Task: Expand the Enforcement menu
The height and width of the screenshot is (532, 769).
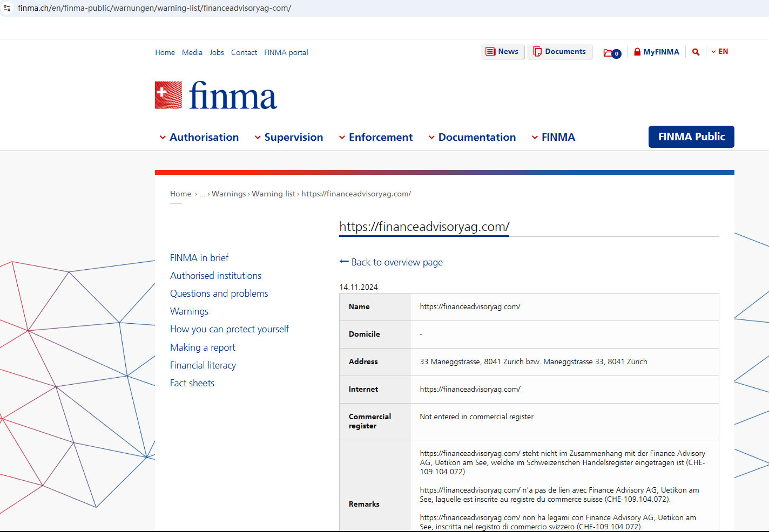Action: pyautogui.click(x=376, y=137)
